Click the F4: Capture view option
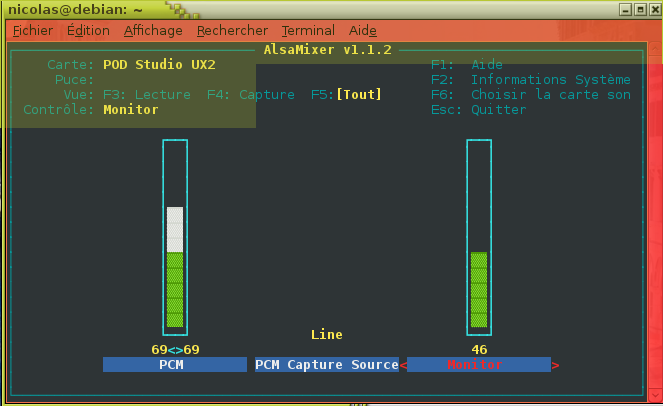The height and width of the screenshot is (406, 663). [x=251, y=94]
